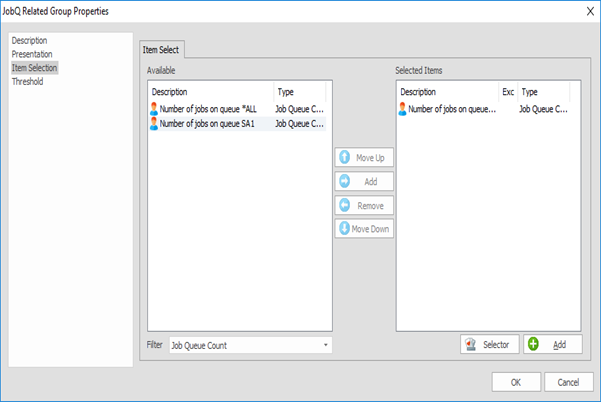Open the Threshold settings page
The width and height of the screenshot is (601, 402).
coord(27,82)
